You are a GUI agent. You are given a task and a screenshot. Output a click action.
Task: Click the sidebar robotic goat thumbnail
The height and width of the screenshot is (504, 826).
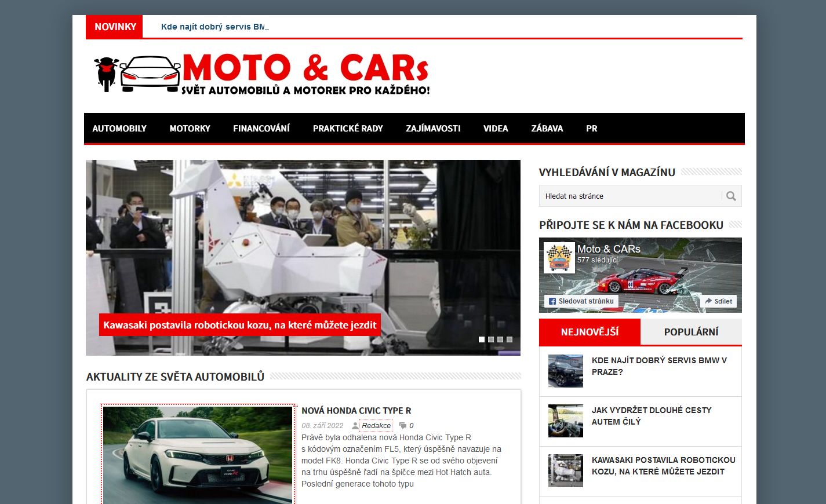[x=566, y=470]
